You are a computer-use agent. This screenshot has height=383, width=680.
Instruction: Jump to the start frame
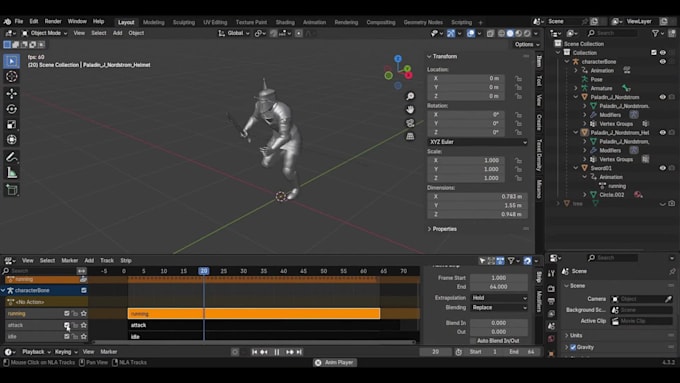pyautogui.click(x=255, y=352)
